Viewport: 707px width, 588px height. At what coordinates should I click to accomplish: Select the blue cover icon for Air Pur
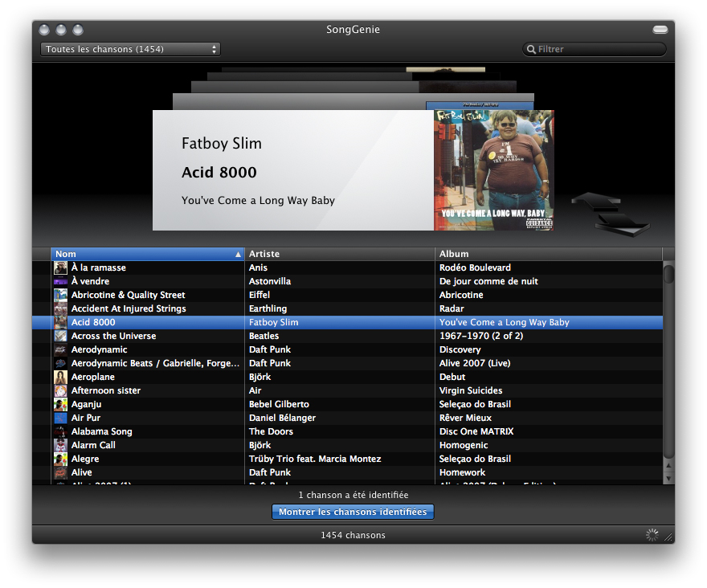click(60, 418)
